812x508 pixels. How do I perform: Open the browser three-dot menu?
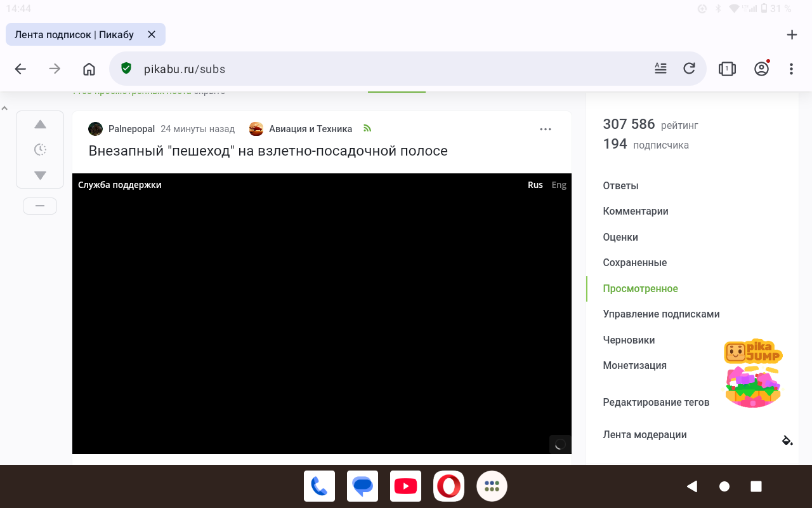[x=791, y=69]
